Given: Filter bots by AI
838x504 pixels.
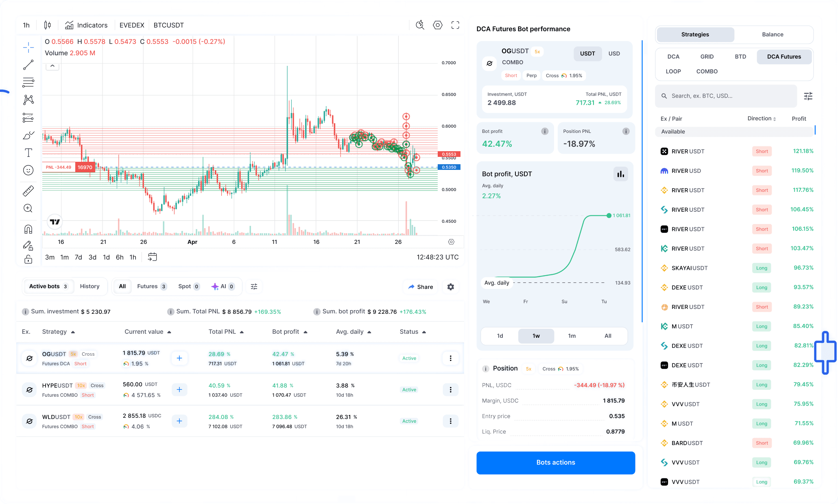Looking at the screenshot, I should point(223,287).
